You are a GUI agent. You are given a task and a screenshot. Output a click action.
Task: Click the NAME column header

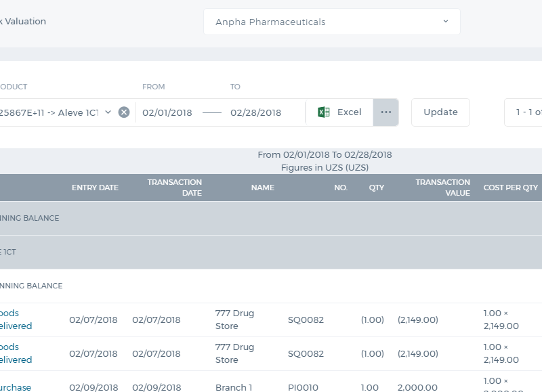[x=263, y=188]
